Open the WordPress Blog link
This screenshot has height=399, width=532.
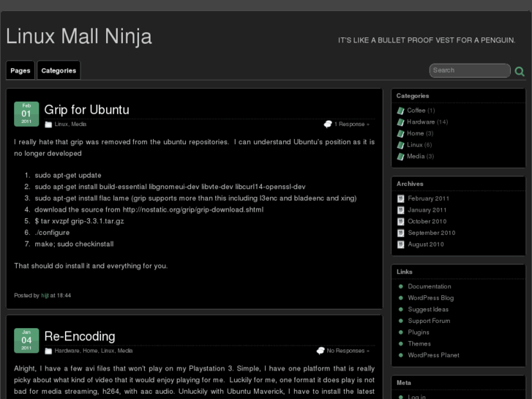tap(430, 298)
